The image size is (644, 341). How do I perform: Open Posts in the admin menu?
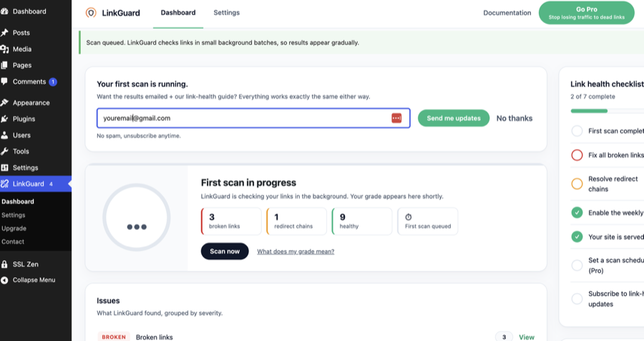coord(21,32)
